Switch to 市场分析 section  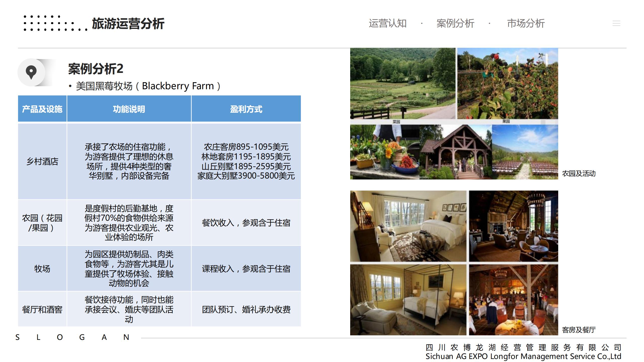[x=526, y=23]
